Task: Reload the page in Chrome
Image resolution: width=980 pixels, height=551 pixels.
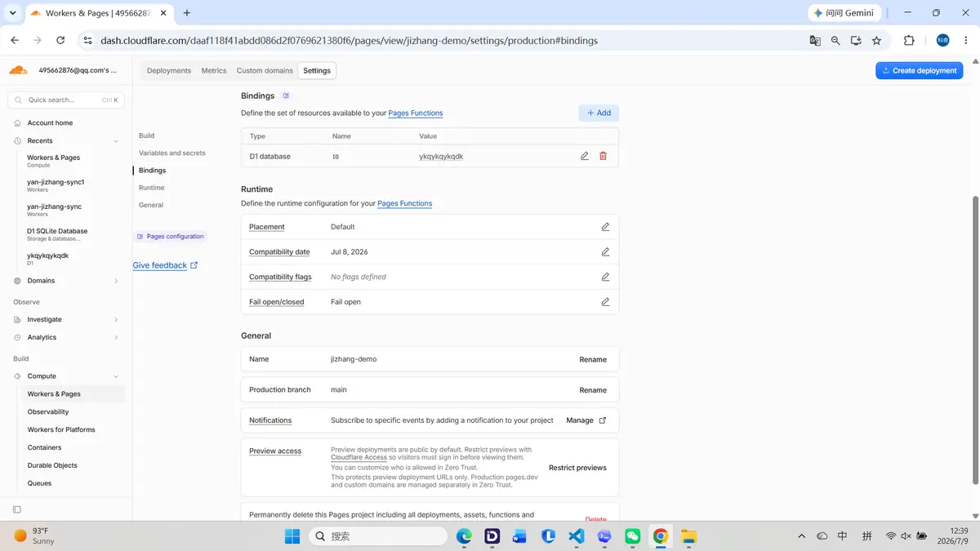Action: click(x=60, y=40)
